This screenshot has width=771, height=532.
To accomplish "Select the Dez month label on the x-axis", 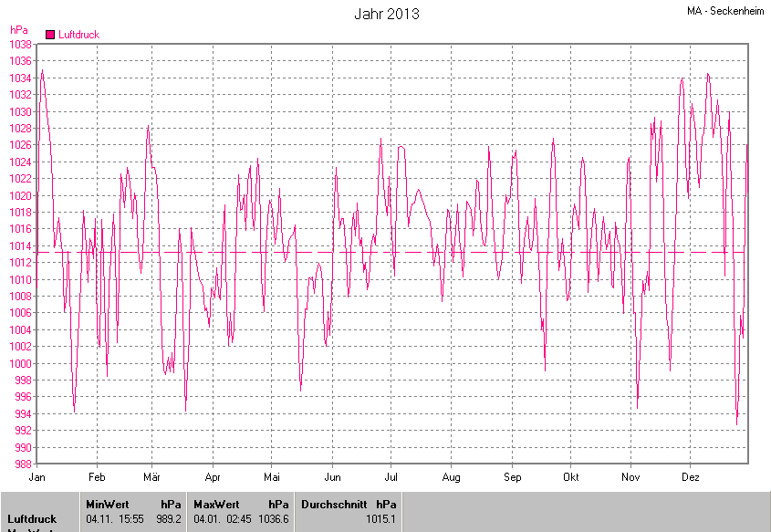I will tap(691, 477).
